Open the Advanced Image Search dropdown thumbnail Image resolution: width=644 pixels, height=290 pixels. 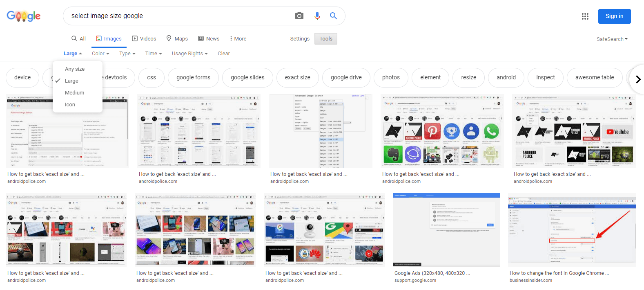pos(321,131)
